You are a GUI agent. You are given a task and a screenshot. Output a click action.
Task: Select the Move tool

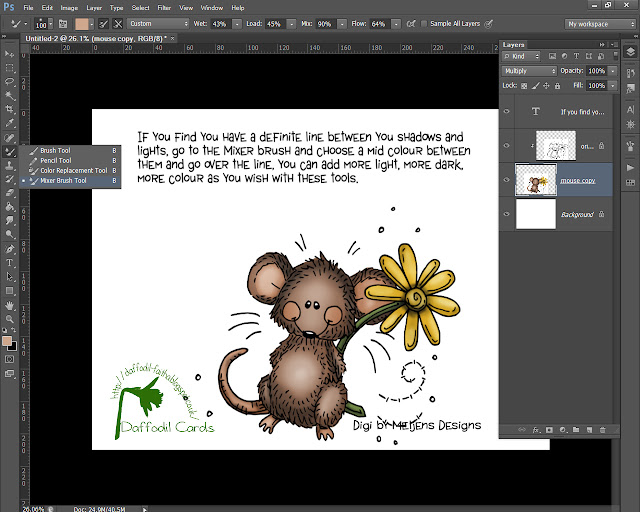[9, 54]
